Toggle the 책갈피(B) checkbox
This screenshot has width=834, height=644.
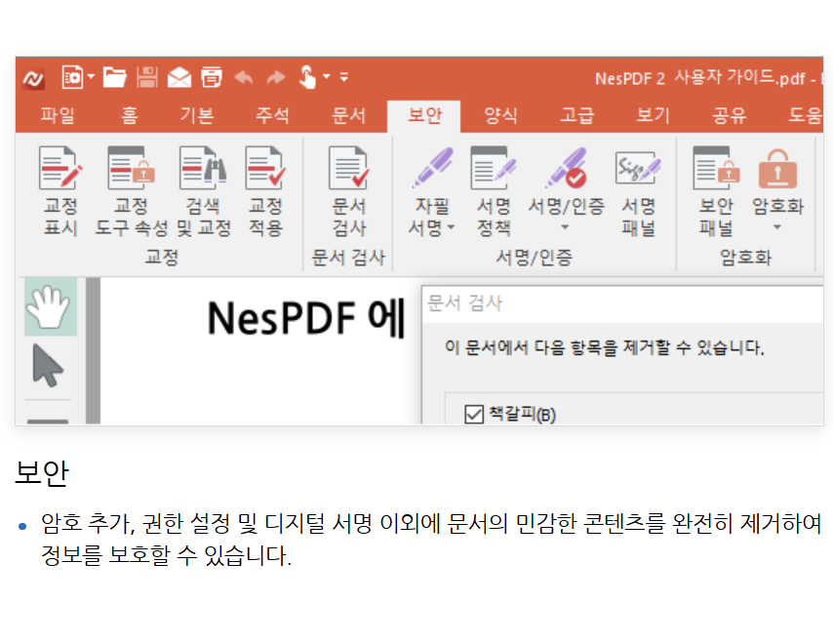coord(474,414)
